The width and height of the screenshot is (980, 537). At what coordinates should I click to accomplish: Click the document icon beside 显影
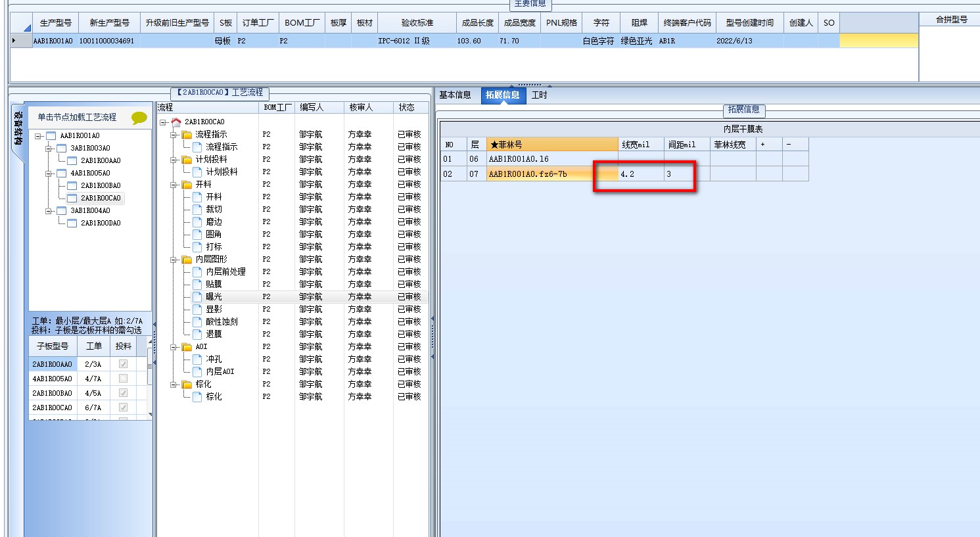point(197,309)
